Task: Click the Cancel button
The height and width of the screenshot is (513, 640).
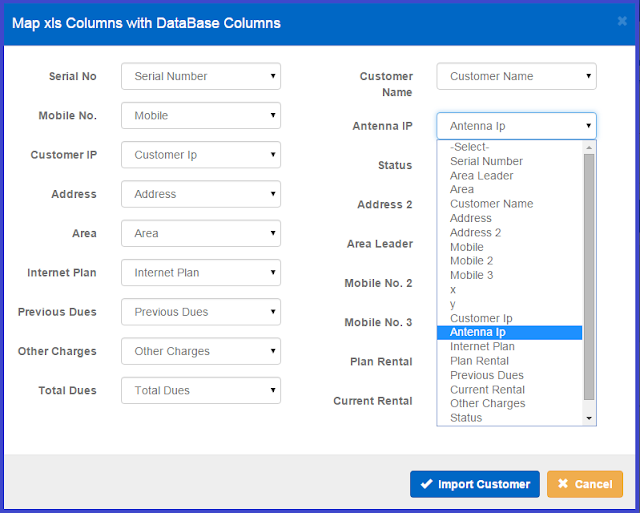Action: [585, 484]
